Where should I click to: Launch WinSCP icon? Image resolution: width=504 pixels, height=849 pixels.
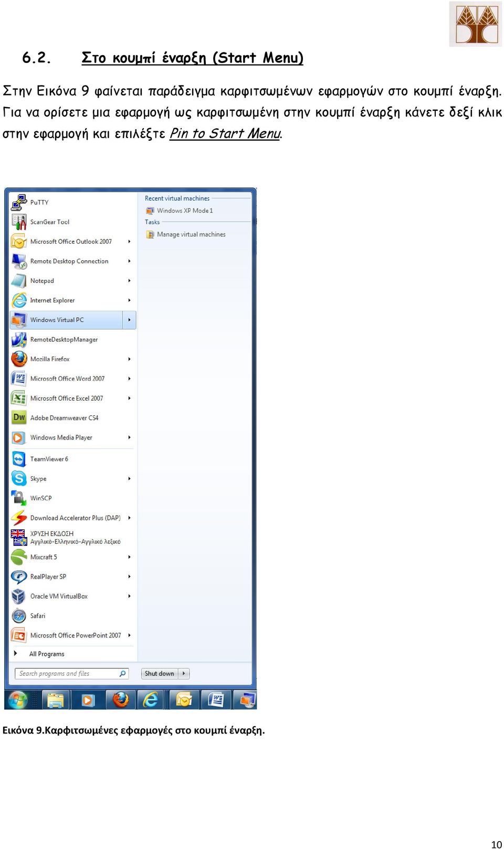[19, 498]
